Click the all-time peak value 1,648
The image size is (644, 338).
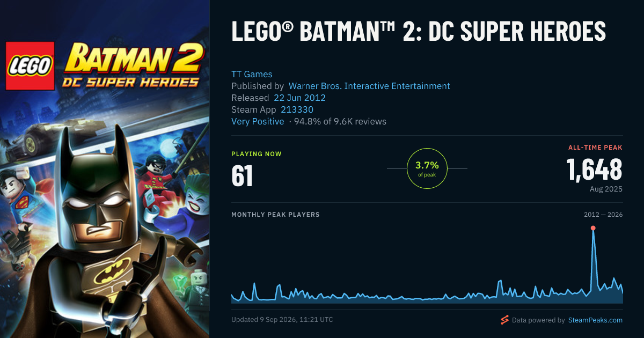595,170
